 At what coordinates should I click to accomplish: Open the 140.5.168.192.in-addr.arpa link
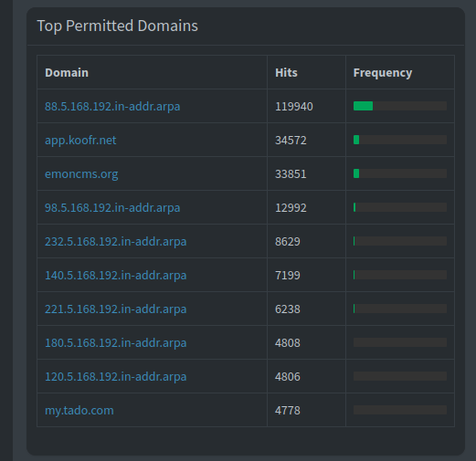pos(115,275)
